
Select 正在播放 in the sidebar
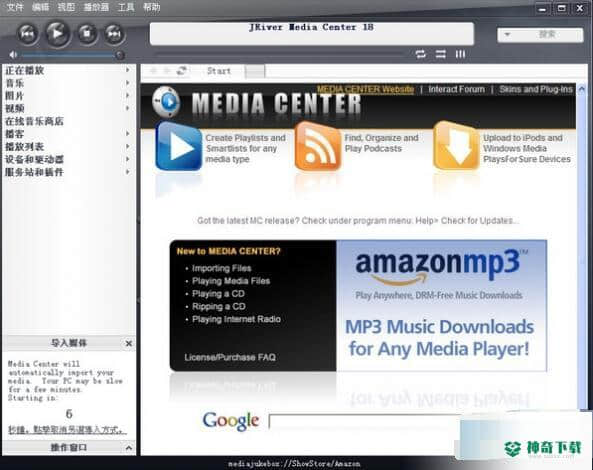tap(25, 70)
